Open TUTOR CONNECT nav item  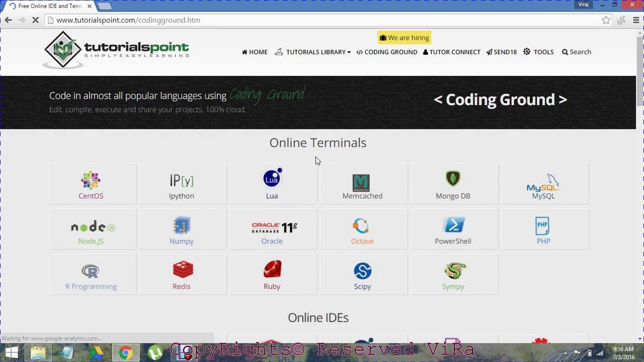pos(451,52)
